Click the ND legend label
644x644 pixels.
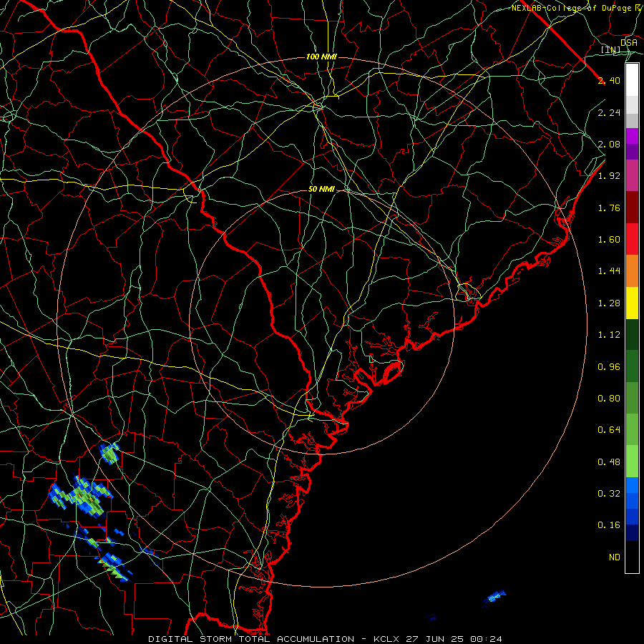click(x=615, y=557)
